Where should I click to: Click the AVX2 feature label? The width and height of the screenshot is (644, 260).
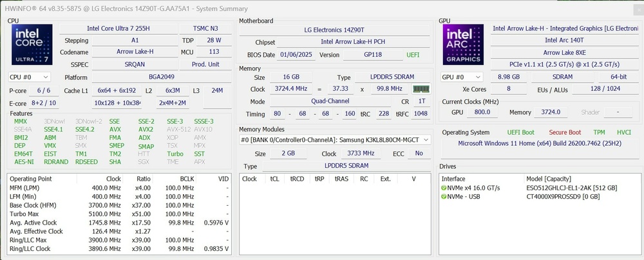(x=146, y=129)
